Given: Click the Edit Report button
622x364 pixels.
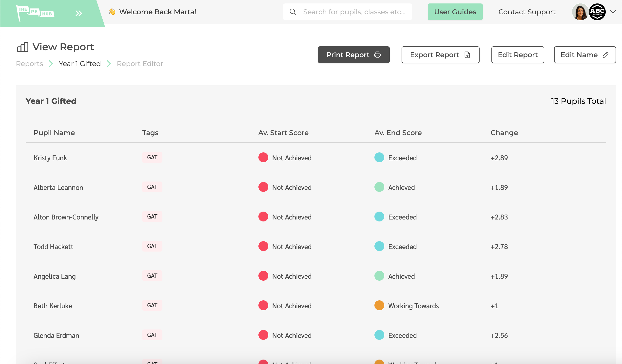Looking at the screenshot, I should tap(518, 55).
